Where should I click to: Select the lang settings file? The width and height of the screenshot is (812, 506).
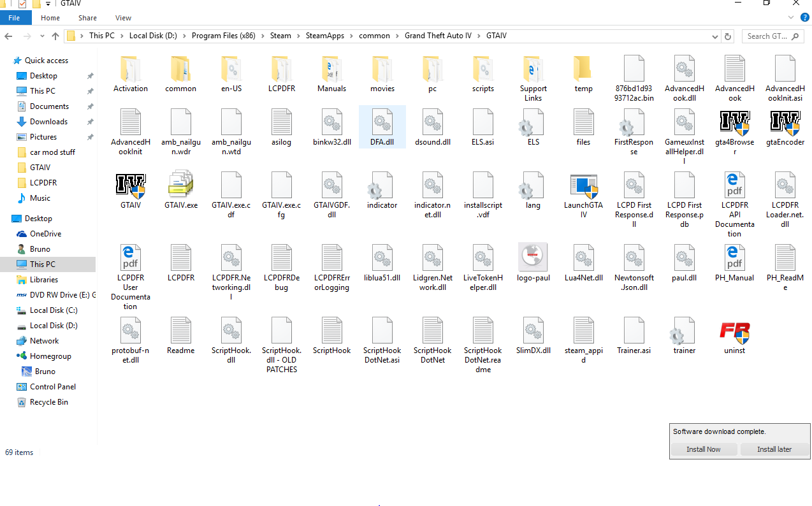click(x=533, y=184)
